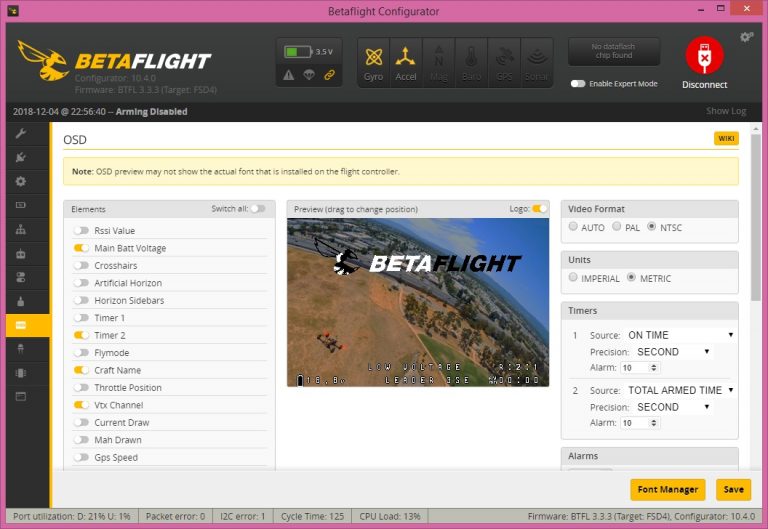Open the Setup tab wrench icon

pyautogui.click(x=21, y=133)
